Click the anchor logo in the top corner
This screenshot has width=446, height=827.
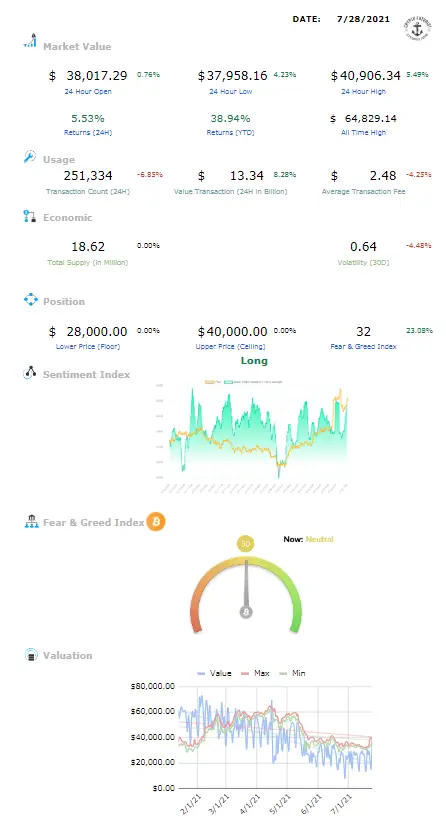(417, 28)
